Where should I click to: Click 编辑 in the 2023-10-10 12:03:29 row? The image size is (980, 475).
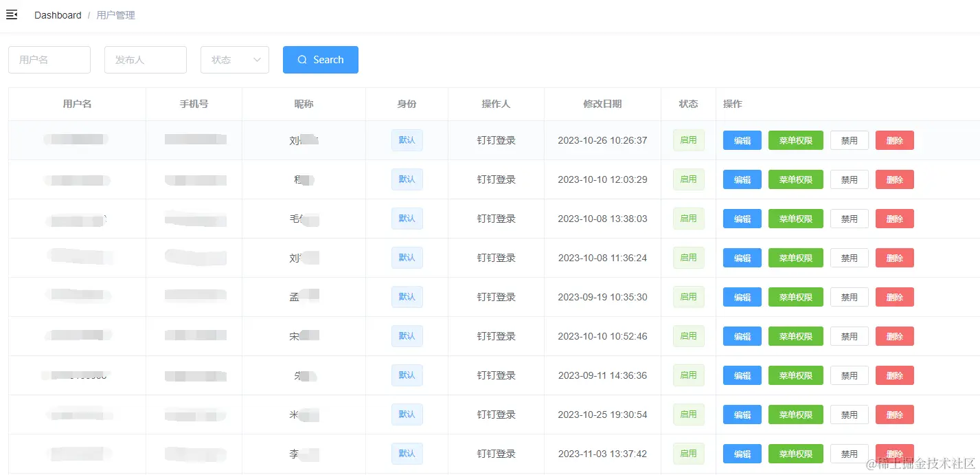[x=742, y=179]
